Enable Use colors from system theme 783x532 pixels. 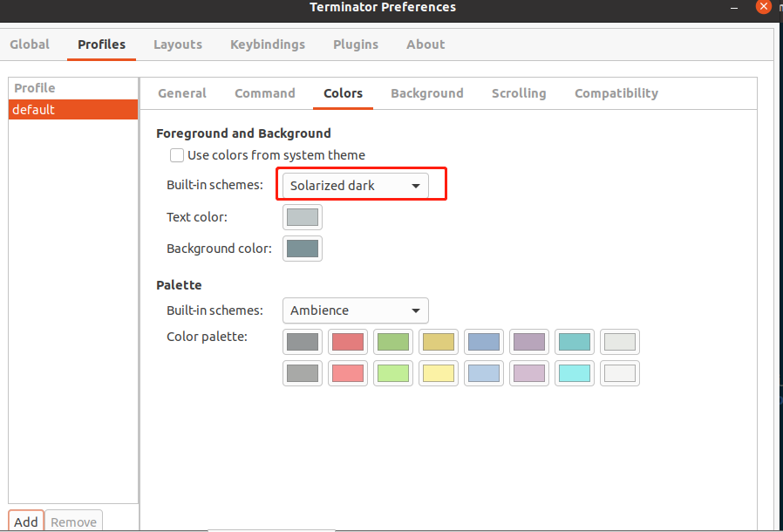coord(177,155)
